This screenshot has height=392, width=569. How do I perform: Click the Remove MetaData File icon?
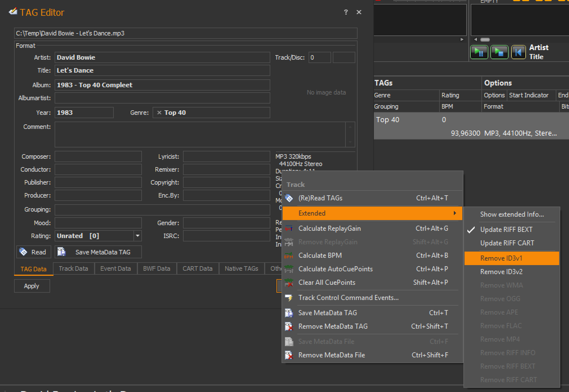pos(289,355)
